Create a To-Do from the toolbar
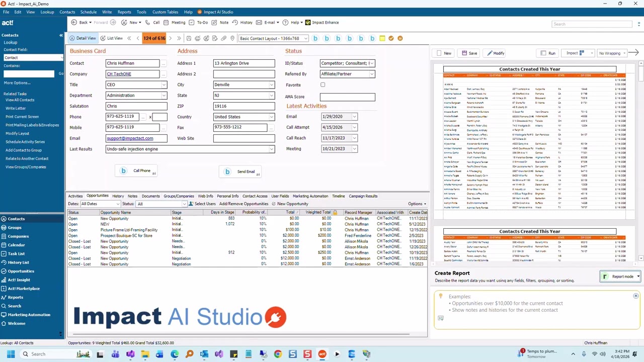 (198, 23)
